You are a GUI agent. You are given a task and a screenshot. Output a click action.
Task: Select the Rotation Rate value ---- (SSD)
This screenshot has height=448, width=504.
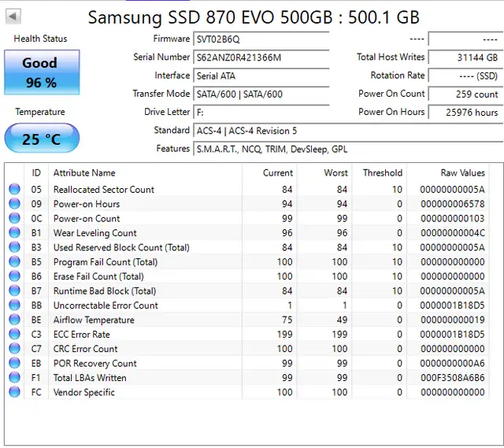[465, 76]
